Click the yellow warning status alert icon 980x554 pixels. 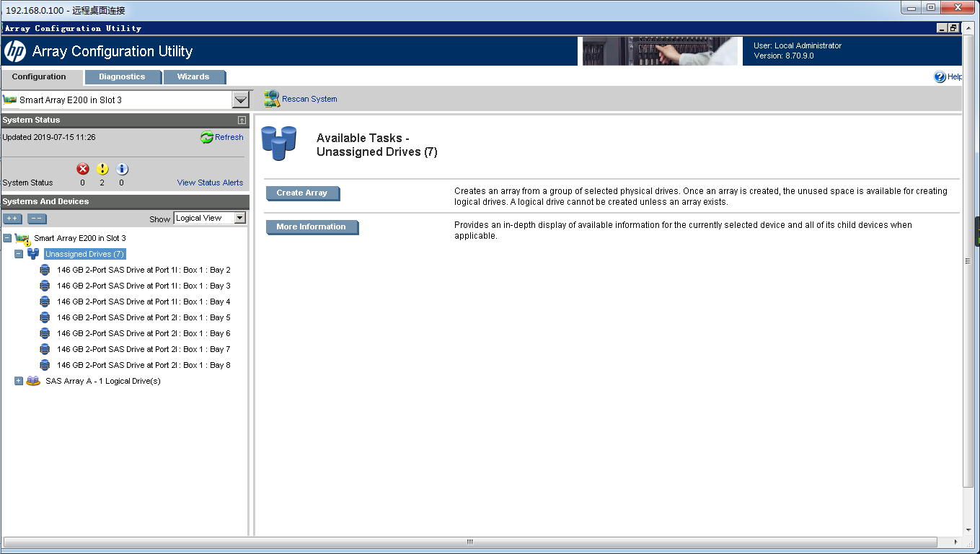pos(102,169)
